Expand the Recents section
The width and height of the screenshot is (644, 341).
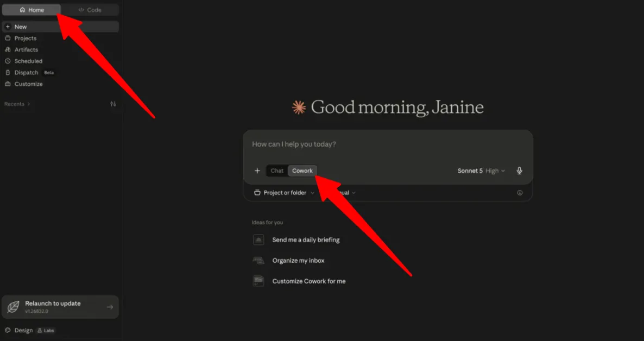[x=17, y=104]
